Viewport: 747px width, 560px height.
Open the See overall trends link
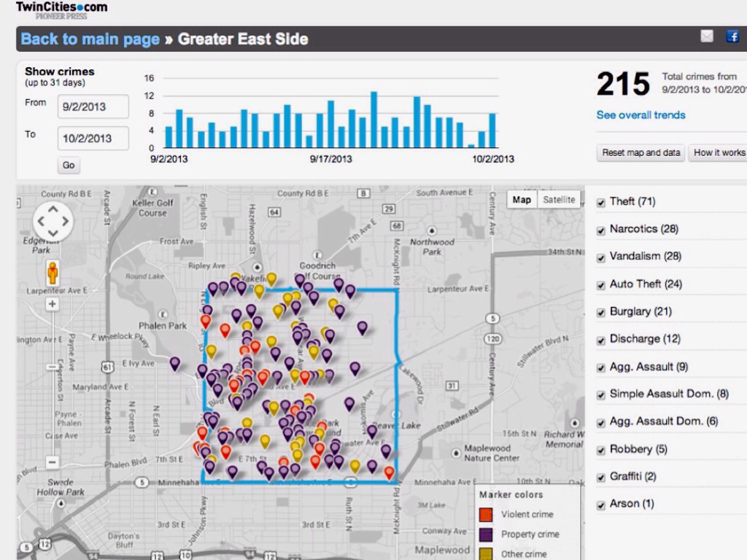coord(640,115)
